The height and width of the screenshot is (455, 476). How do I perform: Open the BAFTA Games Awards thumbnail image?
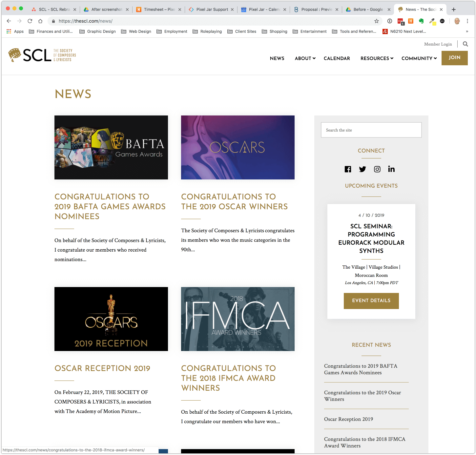pyautogui.click(x=111, y=147)
